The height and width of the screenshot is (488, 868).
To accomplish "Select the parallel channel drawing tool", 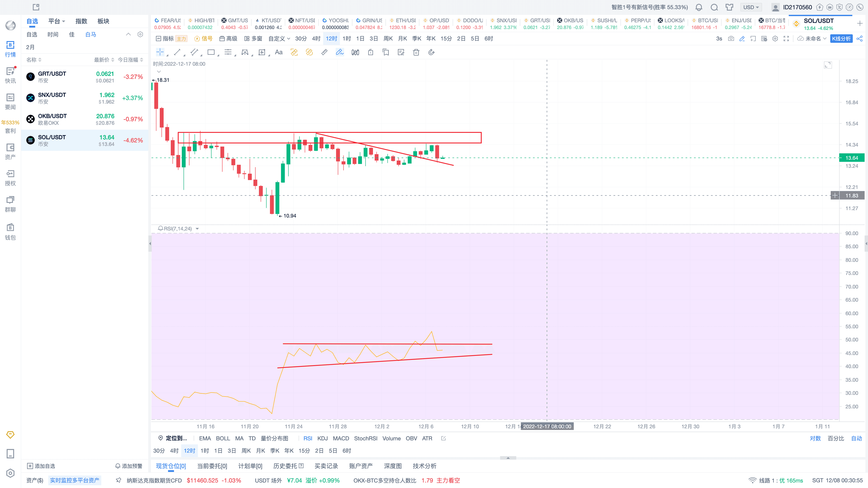I will tap(194, 52).
